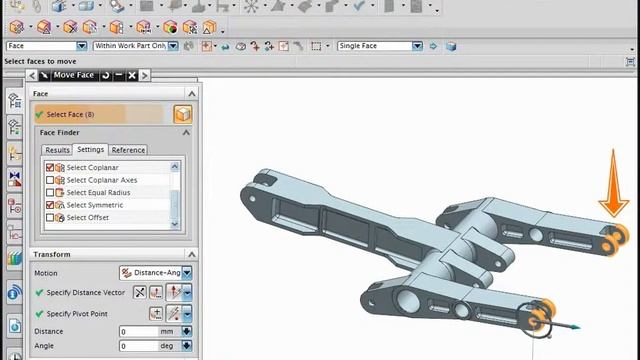Click the blue cube icon after Single Face
Screen dimensions: 640x360
click(x=451, y=46)
